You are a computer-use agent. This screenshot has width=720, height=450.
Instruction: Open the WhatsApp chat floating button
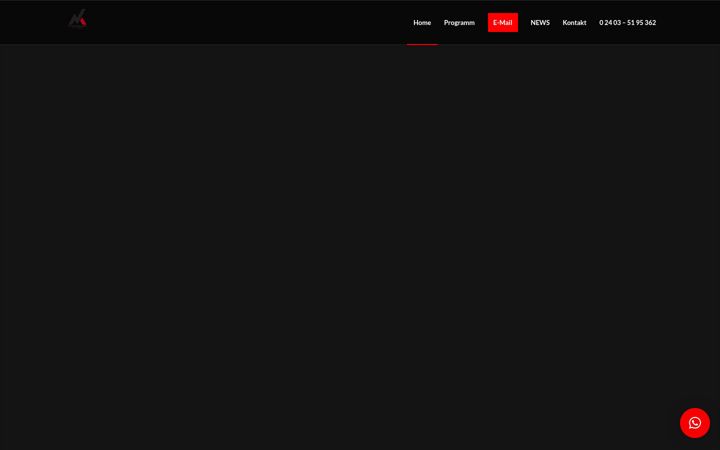point(694,422)
